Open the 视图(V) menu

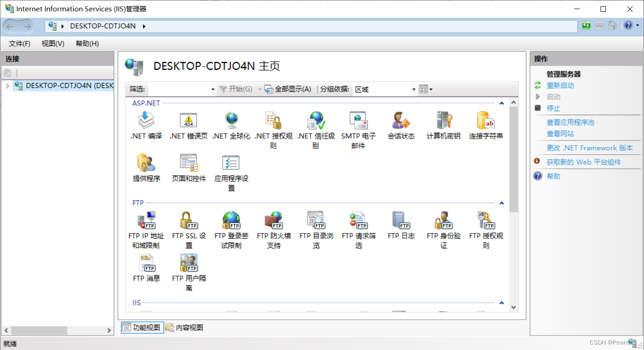[x=53, y=44]
